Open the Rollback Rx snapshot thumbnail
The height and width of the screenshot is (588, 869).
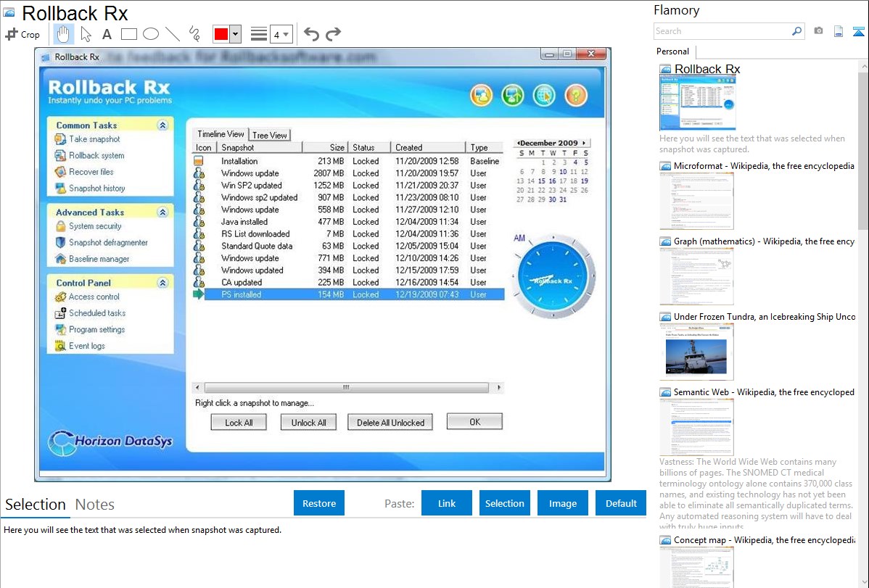[697, 103]
